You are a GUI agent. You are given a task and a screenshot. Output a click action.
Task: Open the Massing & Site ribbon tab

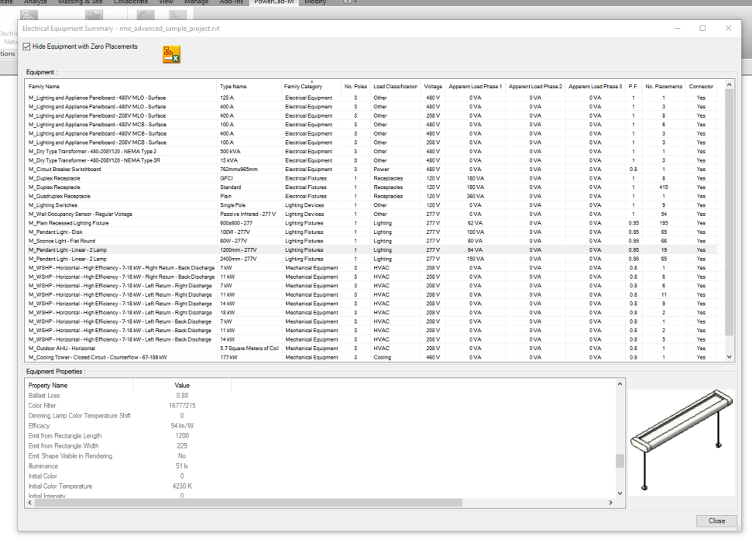(x=80, y=2)
